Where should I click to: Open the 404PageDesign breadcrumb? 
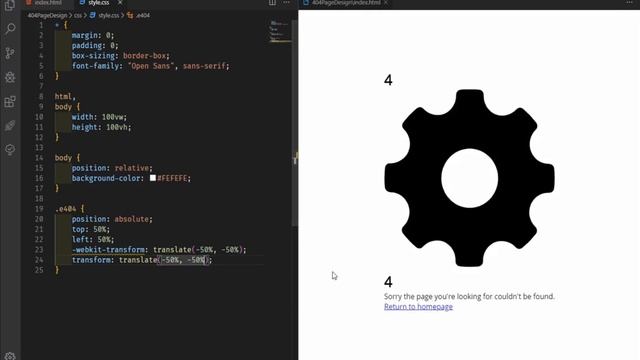(x=47, y=16)
